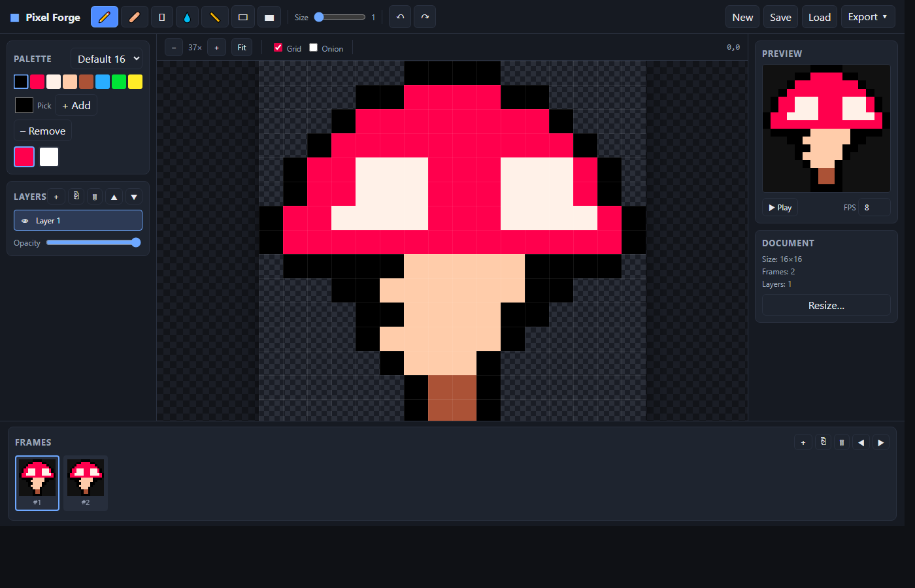Screen dimensions: 915x588
Task: Select the Fill bucket tool
Action: [162, 17]
